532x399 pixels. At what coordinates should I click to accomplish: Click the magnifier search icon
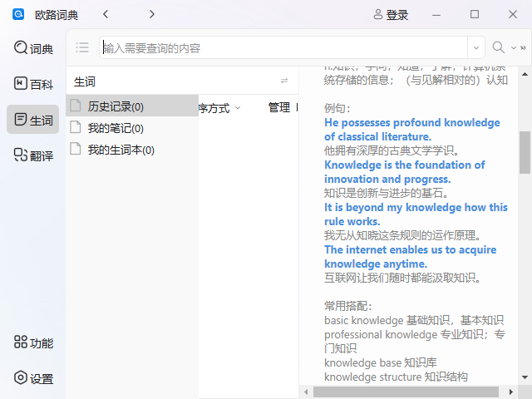(x=498, y=47)
